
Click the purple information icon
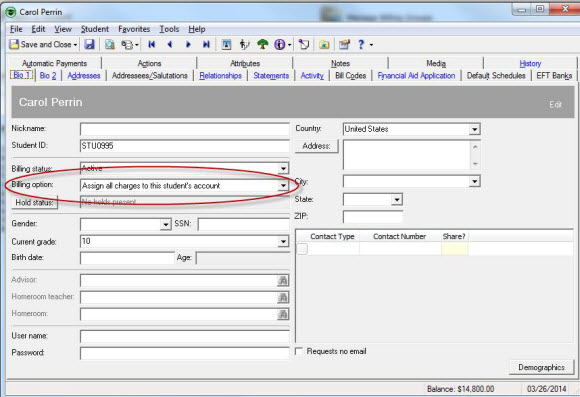click(280, 45)
